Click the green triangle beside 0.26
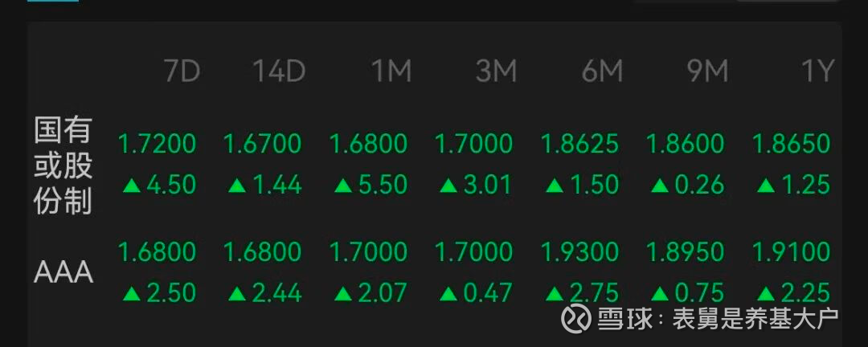 [x=660, y=186]
